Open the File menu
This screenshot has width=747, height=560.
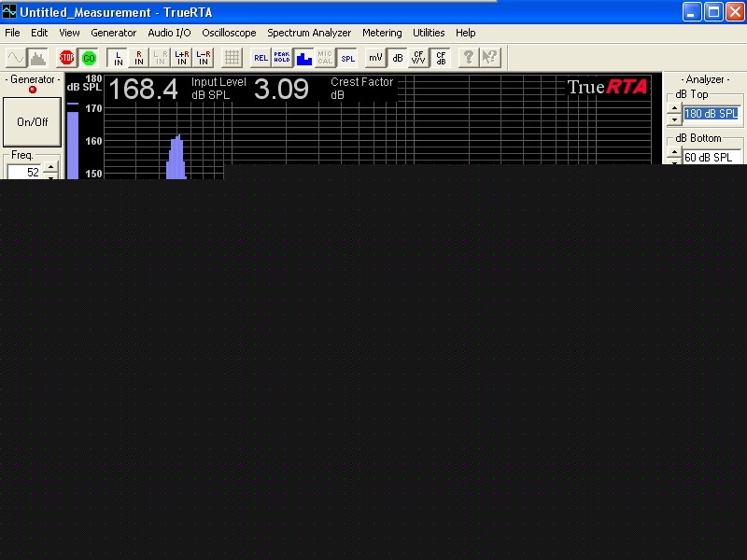12,33
